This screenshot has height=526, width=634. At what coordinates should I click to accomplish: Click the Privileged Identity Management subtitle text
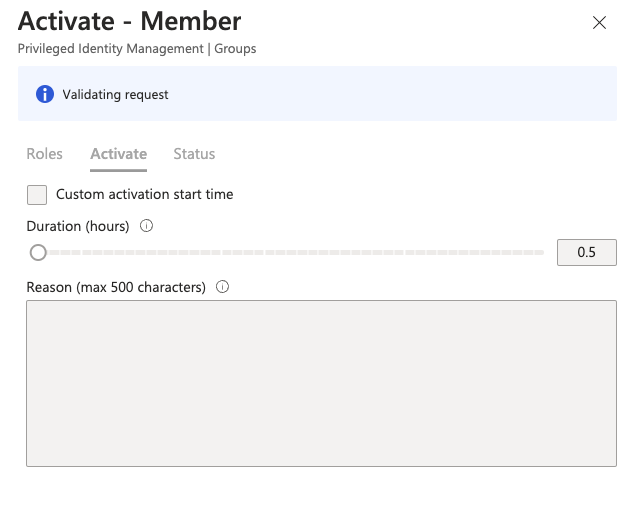coord(111,49)
